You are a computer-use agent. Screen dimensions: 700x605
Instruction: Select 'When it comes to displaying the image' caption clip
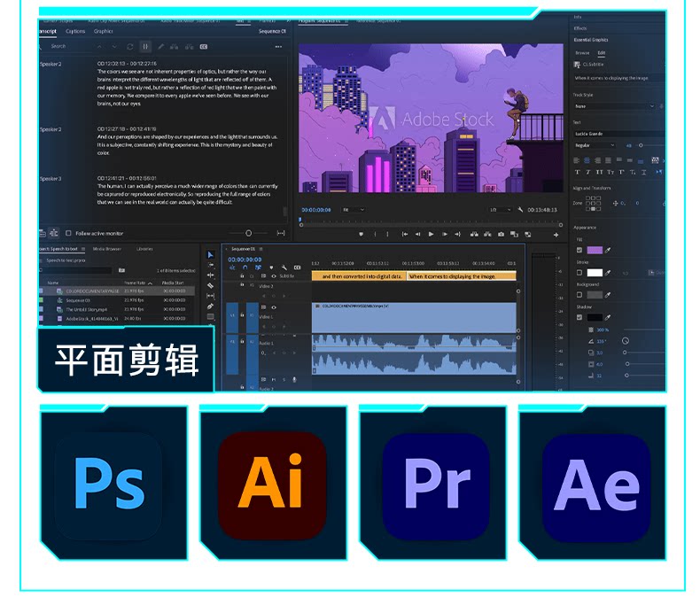click(461, 276)
